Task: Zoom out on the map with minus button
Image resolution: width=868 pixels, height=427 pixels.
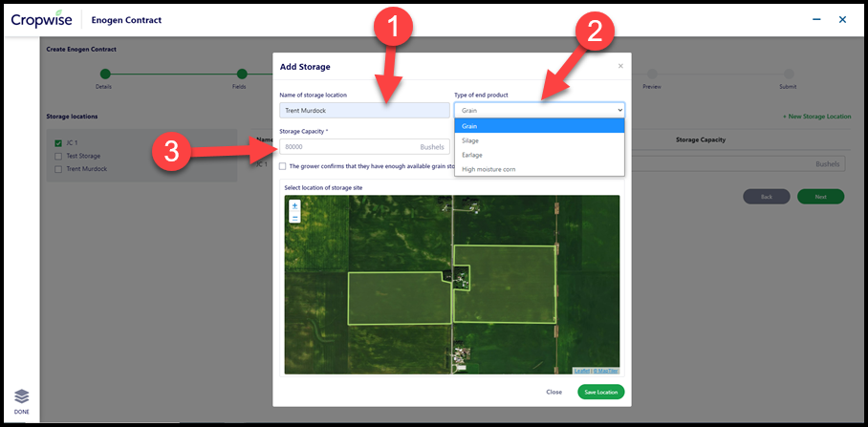Action: pyautogui.click(x=294, y=217)
